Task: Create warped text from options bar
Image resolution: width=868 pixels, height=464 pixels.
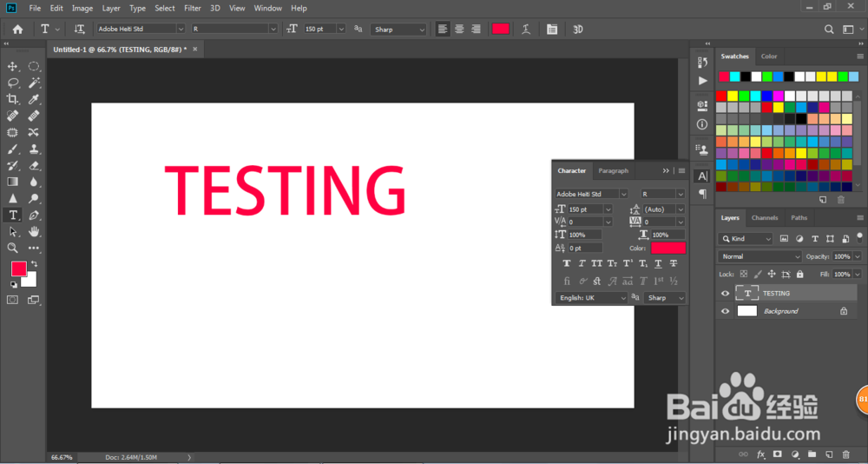Action: (x=526, y=30)
